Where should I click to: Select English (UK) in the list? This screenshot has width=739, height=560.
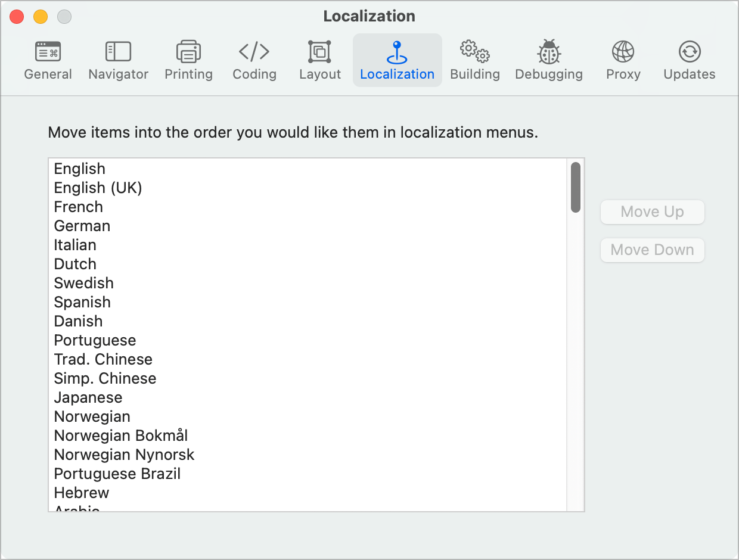(98, 188)
